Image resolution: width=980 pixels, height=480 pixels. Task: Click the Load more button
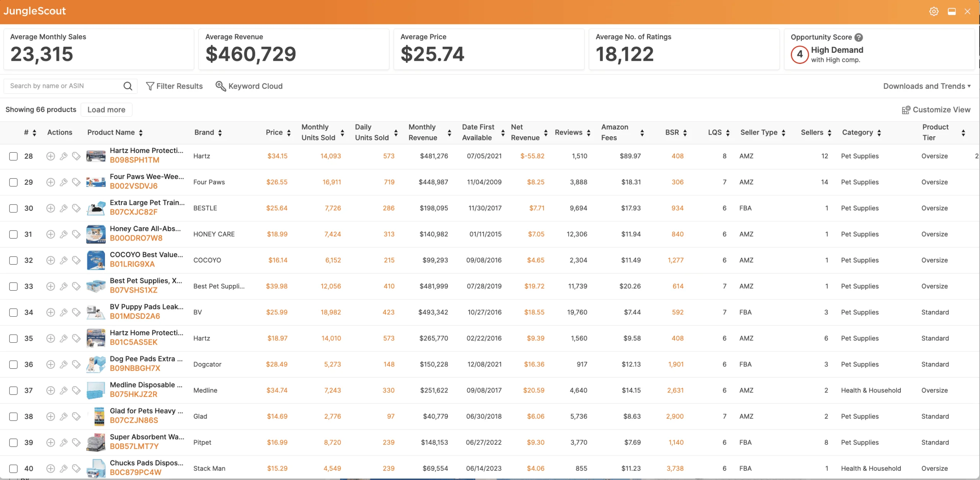coord(106,110)
